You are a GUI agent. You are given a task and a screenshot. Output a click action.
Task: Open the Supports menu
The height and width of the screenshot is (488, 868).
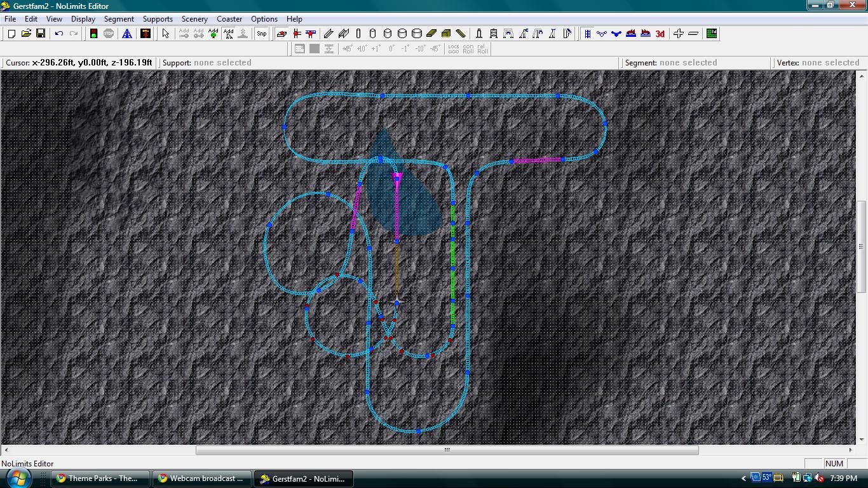click(x=158, y=19)
